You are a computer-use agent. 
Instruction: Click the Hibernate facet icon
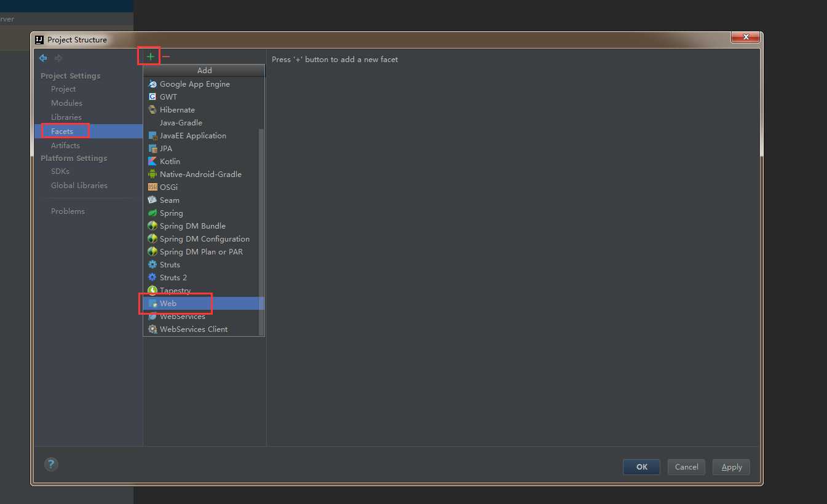click(x=152, y=110)
